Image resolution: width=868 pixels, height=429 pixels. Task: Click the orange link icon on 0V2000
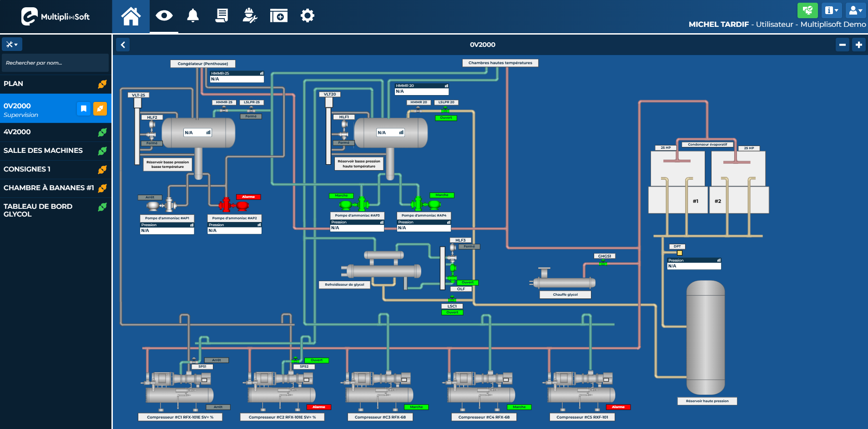tap(100, 109)
